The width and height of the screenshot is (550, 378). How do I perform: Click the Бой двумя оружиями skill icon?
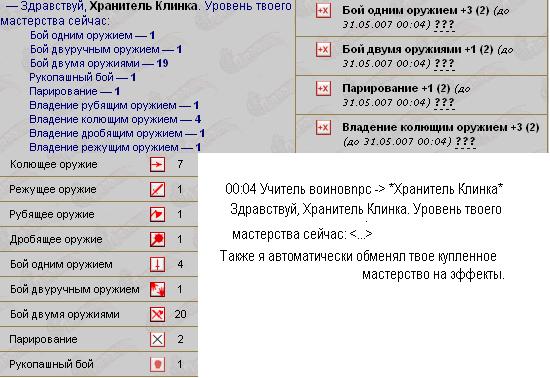pyautogui.click(x=157, y=314)
